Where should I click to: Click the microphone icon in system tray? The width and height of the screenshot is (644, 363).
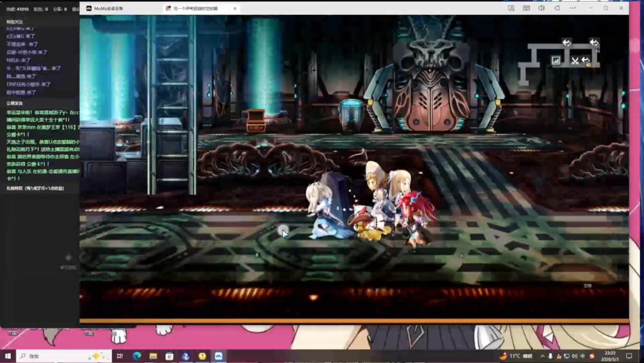tap(550, 356)
